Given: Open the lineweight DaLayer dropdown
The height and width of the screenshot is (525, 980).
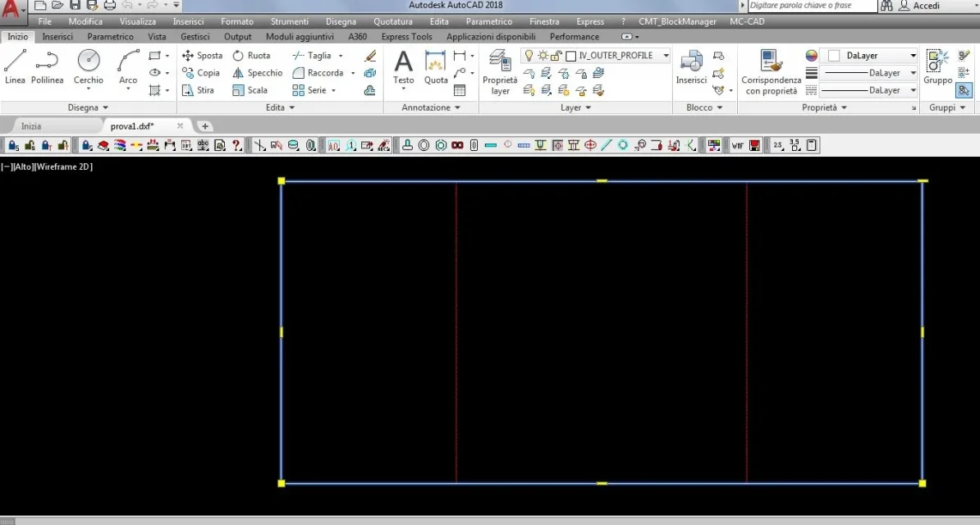Looking at the screenshot, I should [914, 73].
